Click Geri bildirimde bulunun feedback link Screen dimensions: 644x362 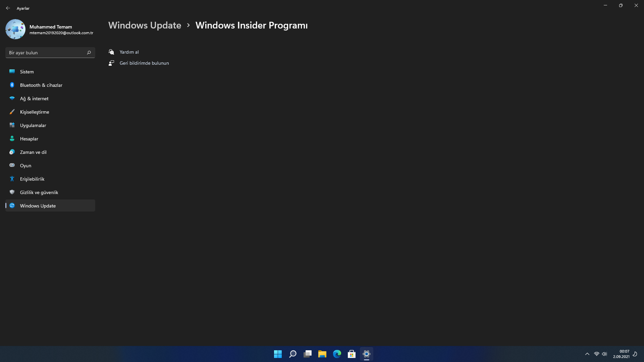(144, 63)
